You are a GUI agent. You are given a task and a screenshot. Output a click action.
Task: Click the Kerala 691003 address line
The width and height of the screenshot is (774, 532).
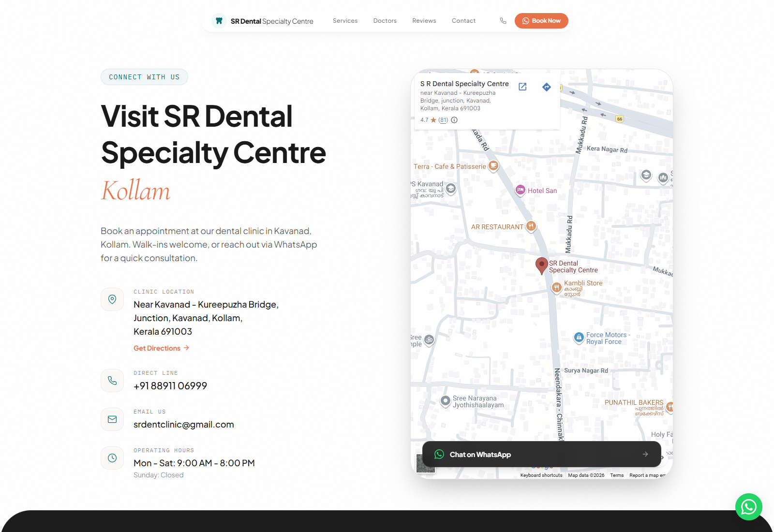tap(163, 332)
